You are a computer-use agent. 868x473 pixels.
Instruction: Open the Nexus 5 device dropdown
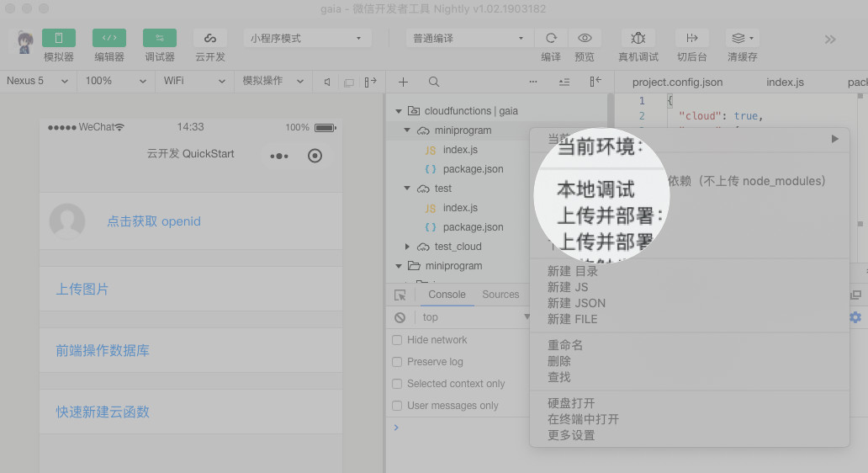pyautogui.click(x=38, y=82)
